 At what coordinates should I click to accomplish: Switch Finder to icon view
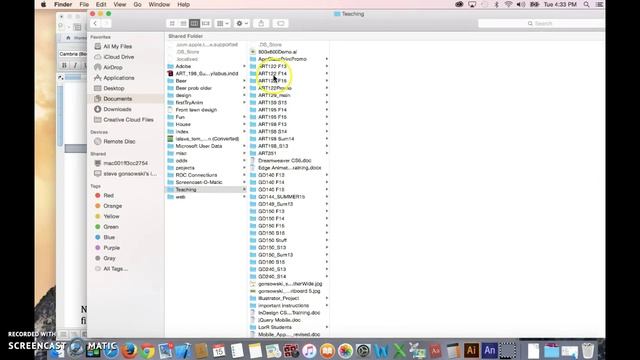172,24
